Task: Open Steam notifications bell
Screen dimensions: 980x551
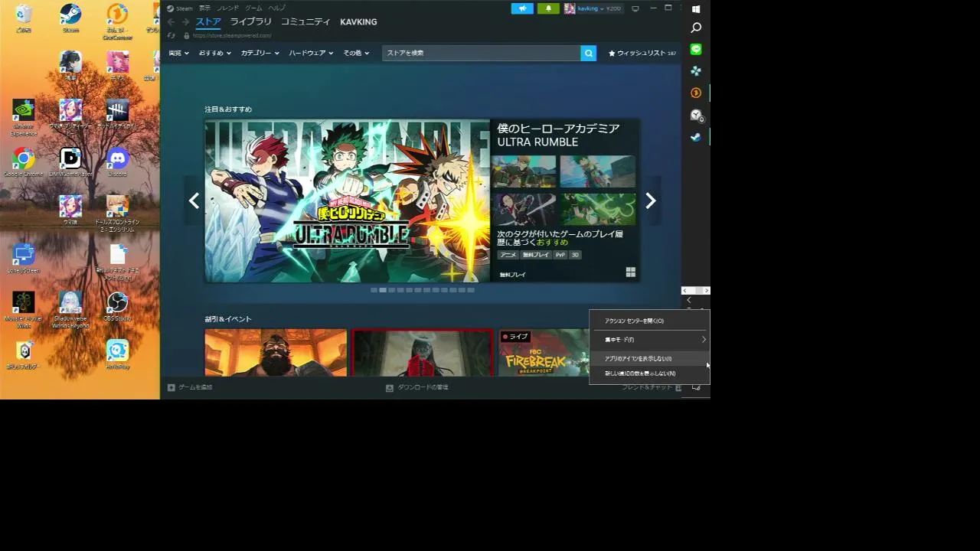Action: pos(548,8)
